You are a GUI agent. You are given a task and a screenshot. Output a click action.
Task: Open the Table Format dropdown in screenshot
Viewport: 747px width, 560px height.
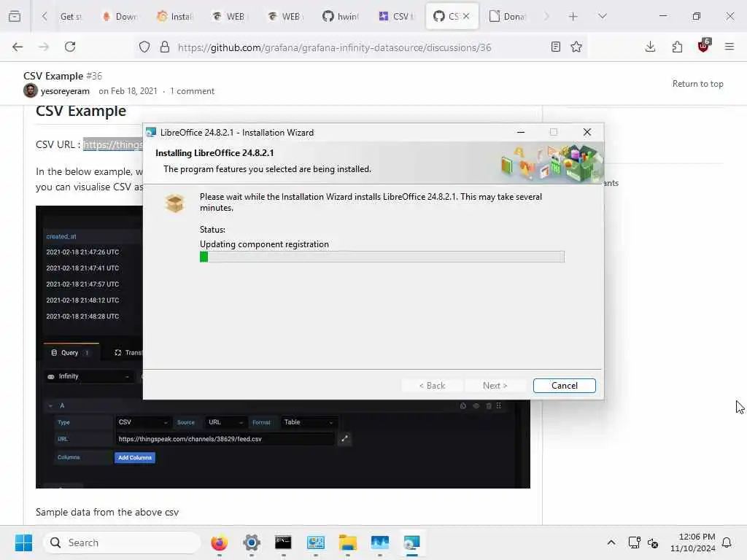(x=309, y=422)
